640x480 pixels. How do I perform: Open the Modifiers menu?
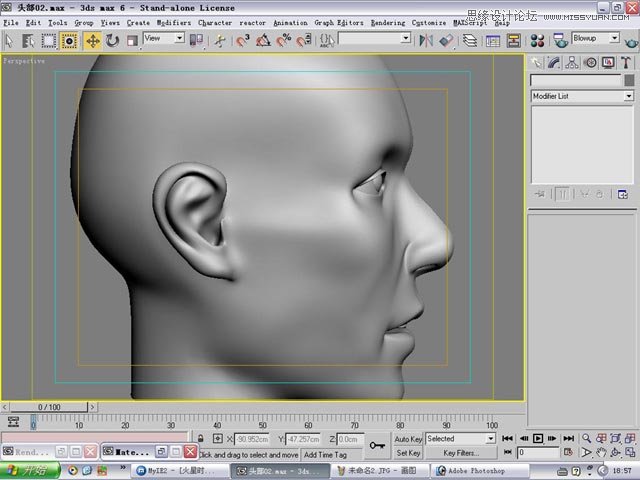[174, 23]
